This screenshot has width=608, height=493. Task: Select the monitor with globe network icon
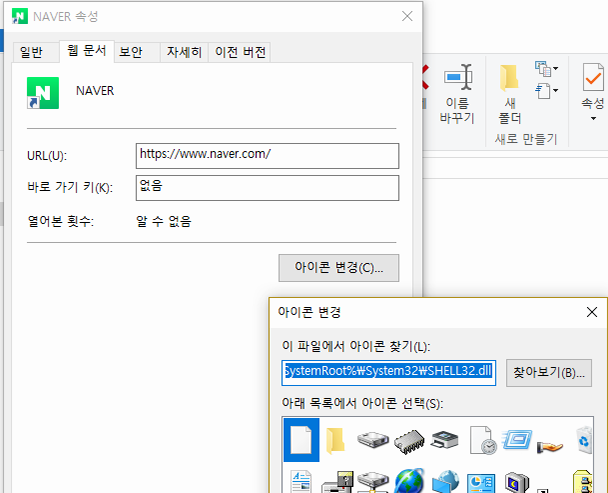(x=446, y=481)
